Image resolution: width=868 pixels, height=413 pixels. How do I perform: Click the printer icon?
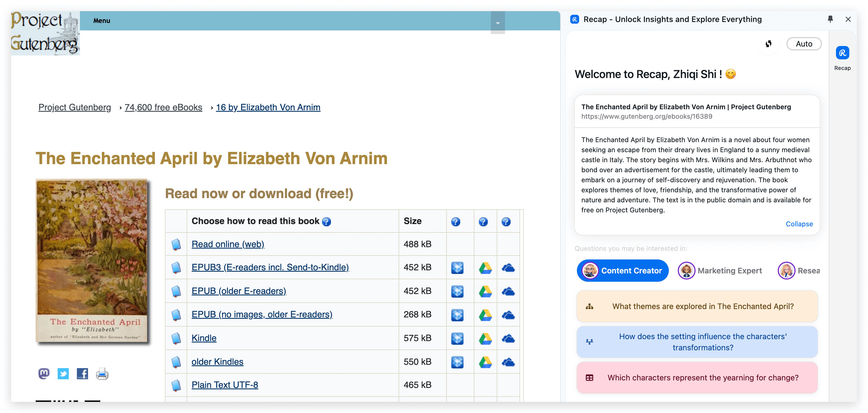102,373
